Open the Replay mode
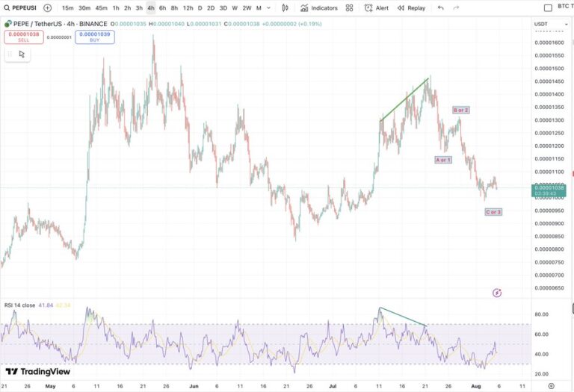574x392 pixels. click(x=412, y=7)
